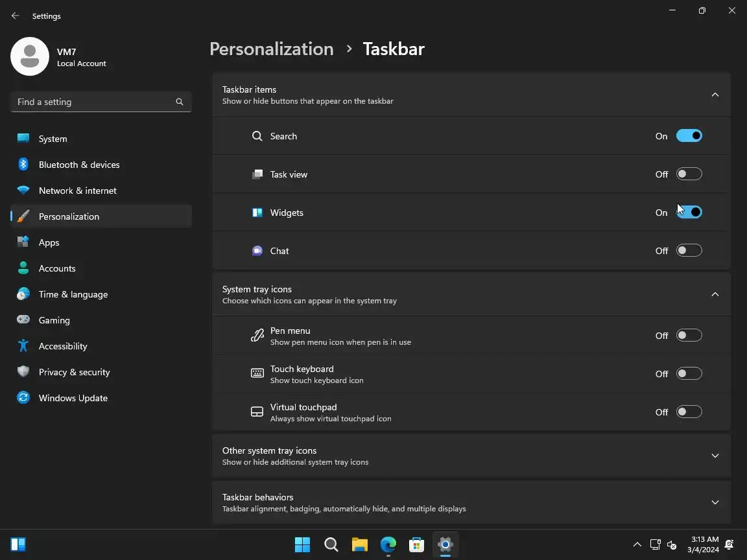Viewport: 747px width, 560px height.
Task: Switch on the Touch keyboard toggle
Action: coord(689,374)
